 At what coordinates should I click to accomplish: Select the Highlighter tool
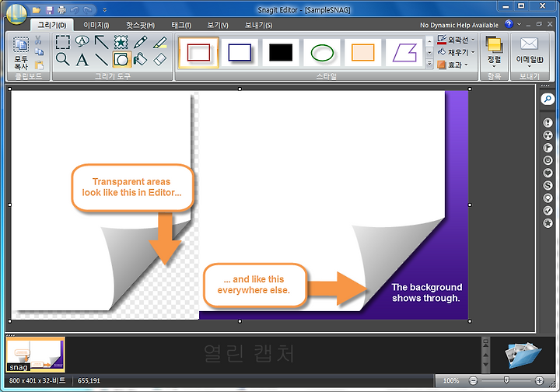(x=159, y=42)
